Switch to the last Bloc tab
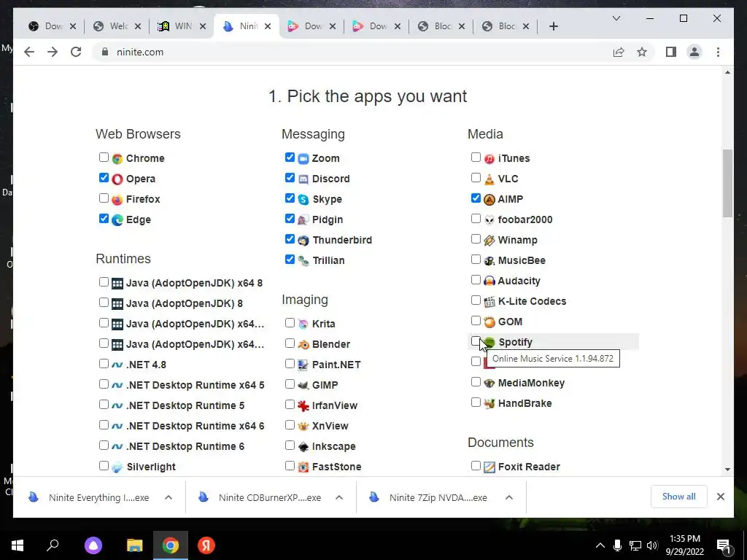This screenshot has width=747, height=560. [x=506, y=26]
